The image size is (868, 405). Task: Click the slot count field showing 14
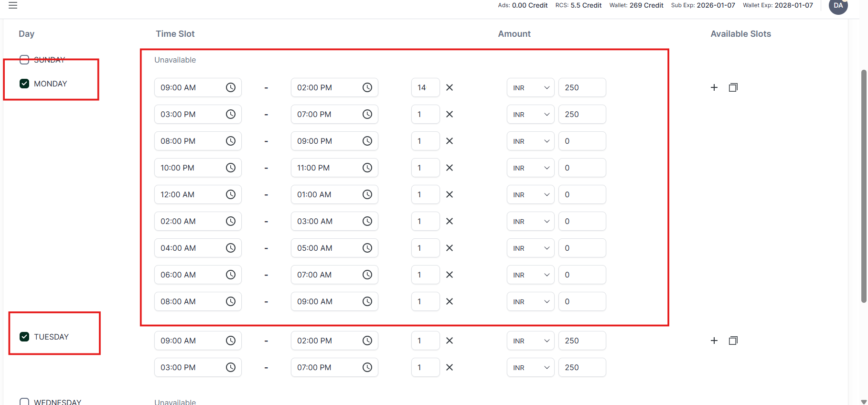(425, 87)
